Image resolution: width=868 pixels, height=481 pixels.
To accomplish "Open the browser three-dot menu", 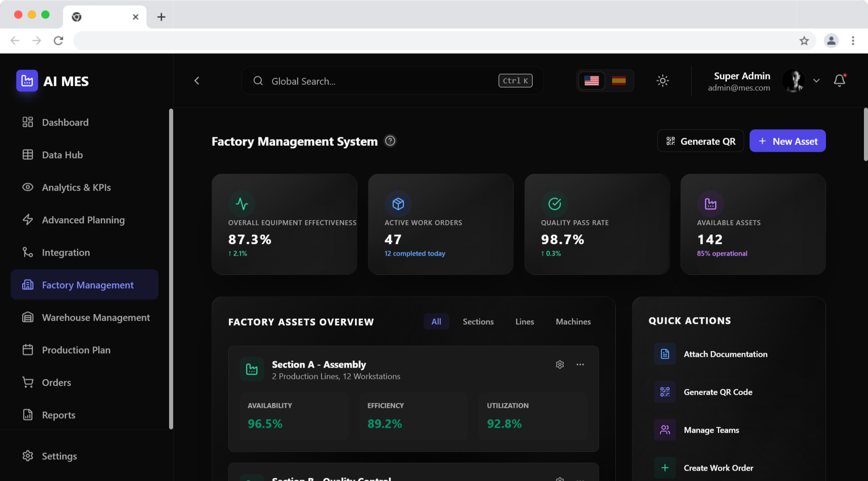I will (853, 41).
